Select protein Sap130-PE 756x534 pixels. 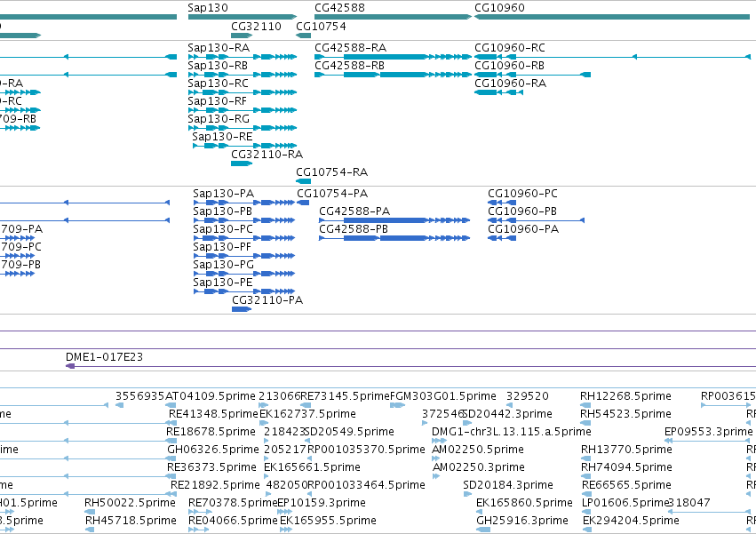(244, 291)
